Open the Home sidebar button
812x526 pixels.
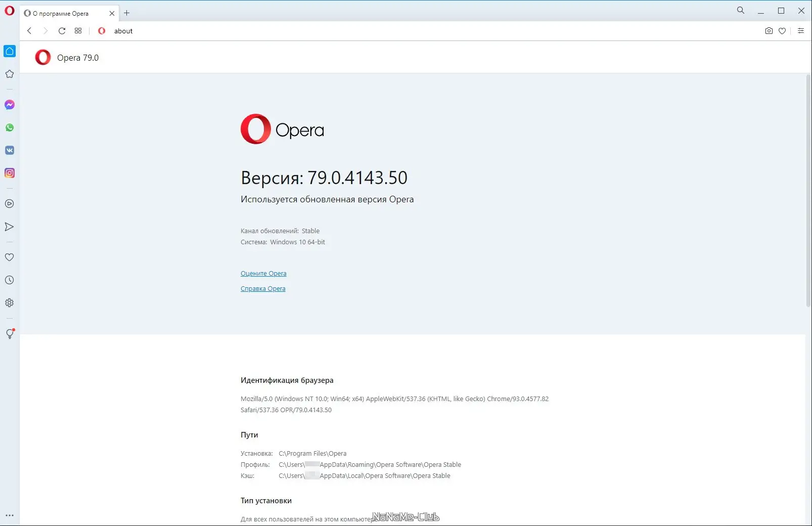tap(10, 51)
